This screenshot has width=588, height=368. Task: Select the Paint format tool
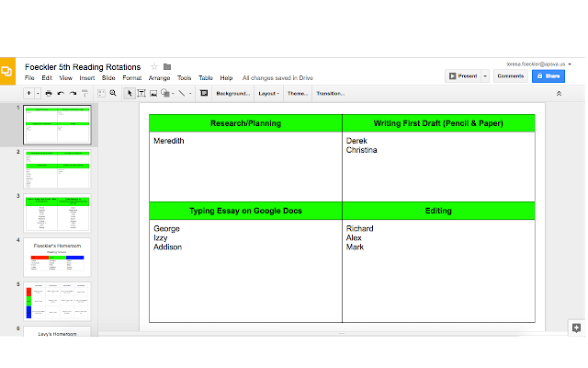click(x=85, y=93)
